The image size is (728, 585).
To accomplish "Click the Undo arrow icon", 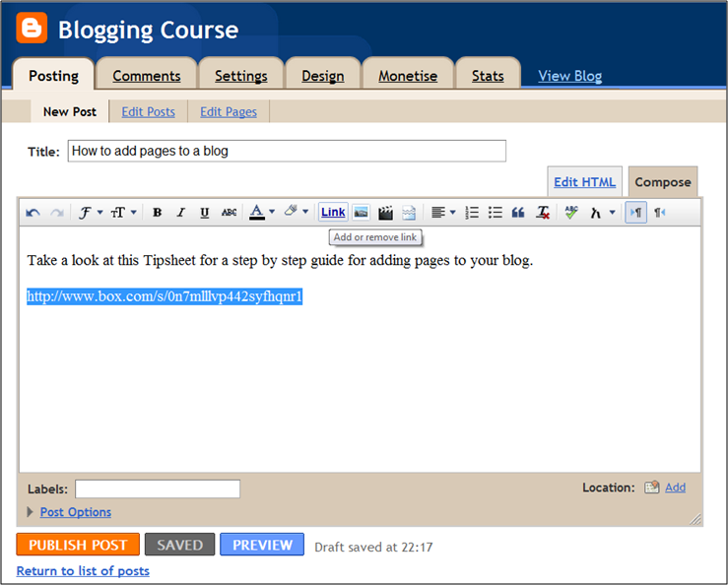I will pyautogui.click(x=33, y=213).
